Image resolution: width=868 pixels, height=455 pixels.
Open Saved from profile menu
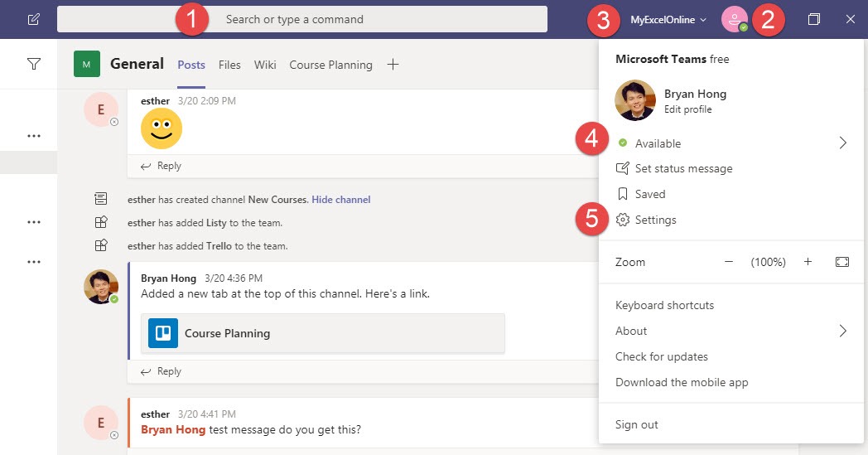(650, 194)
